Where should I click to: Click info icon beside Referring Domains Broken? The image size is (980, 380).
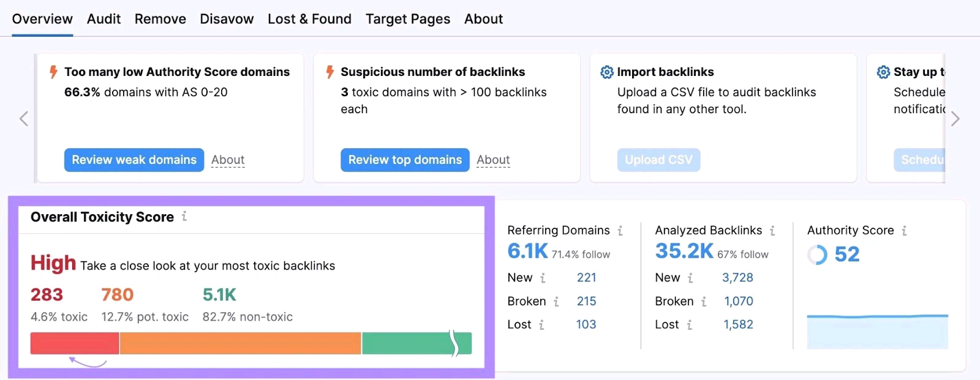[556, 302]
